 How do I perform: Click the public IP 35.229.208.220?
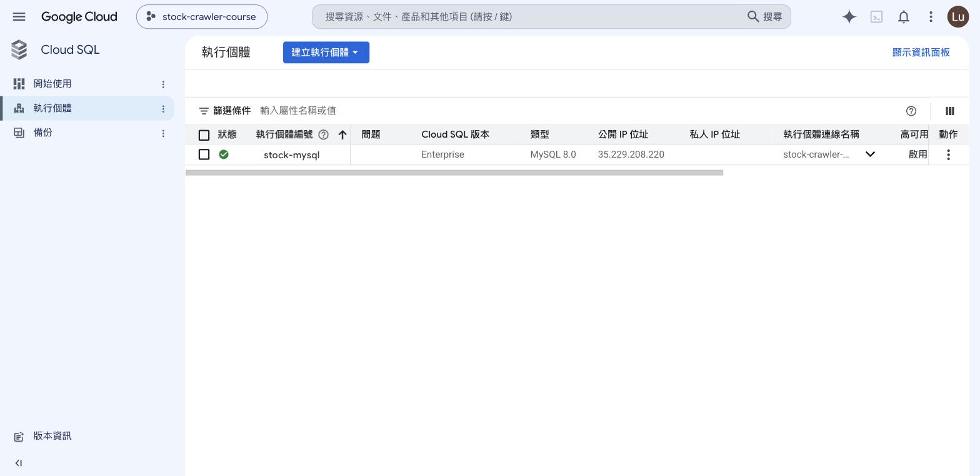pyautogui.click(x=631, y=154)
